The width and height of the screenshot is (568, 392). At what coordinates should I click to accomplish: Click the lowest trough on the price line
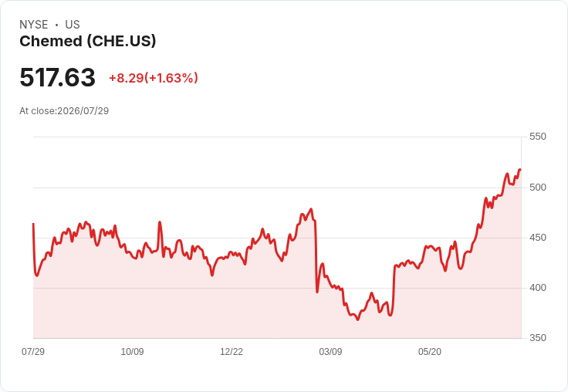pyautogui.click(x=357, y=319)
